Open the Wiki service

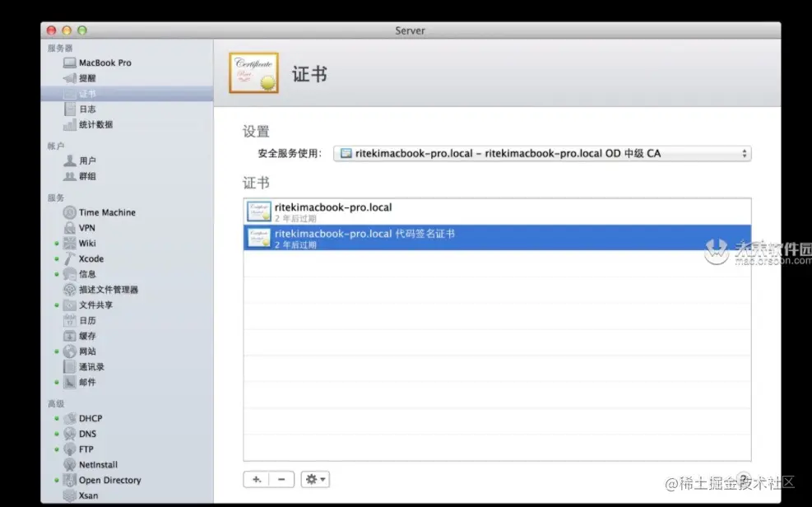pos(80,244)
